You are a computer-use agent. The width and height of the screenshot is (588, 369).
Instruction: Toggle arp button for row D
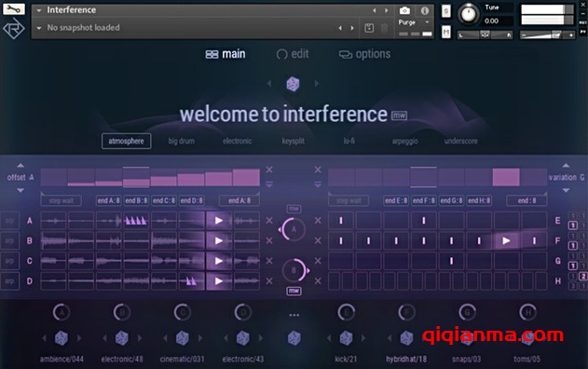(9, 281)
